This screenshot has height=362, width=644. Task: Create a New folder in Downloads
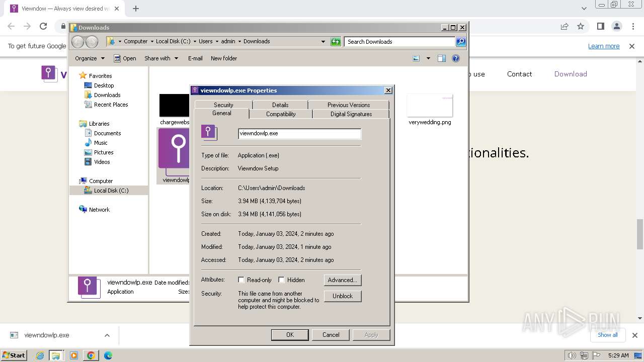point(224,58)
